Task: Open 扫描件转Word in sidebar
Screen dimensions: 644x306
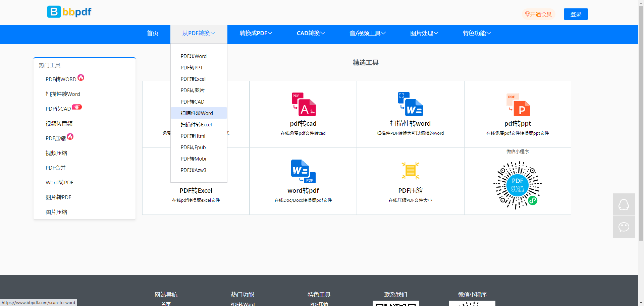Action: (63, 94)
